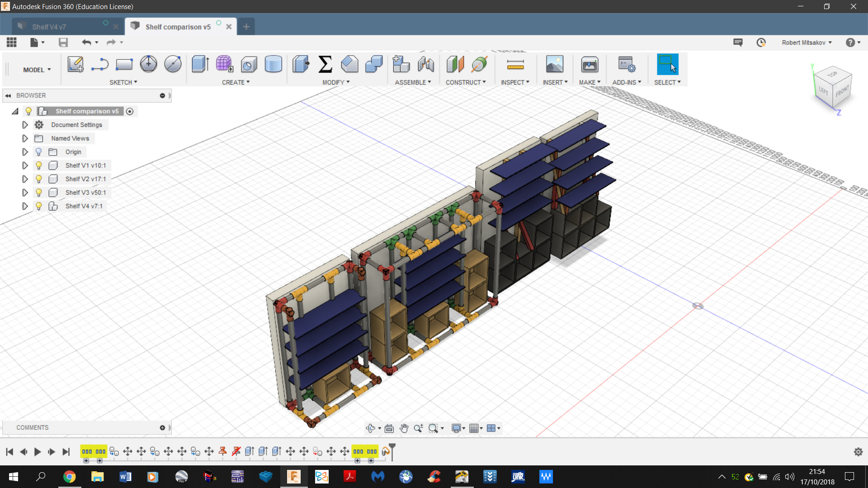The width and height of the screenshot is (868, 488).
Task: Open the 3D Print make icon
Action: (x=590, y=64)
